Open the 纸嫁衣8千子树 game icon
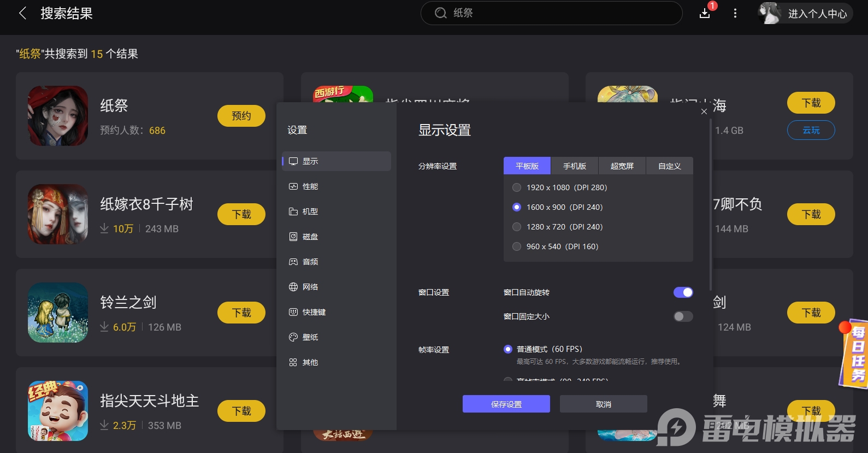 58,214
